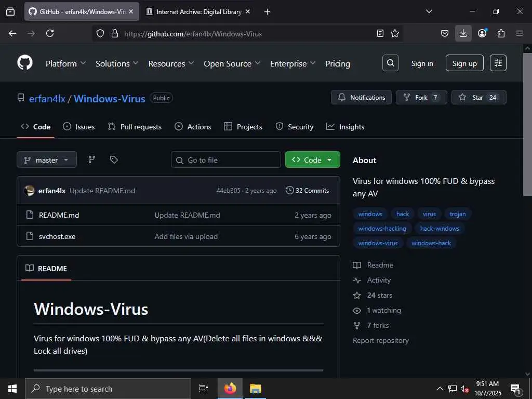
Task: Click the commit hash 44eb305
Action: click(229, 191)
